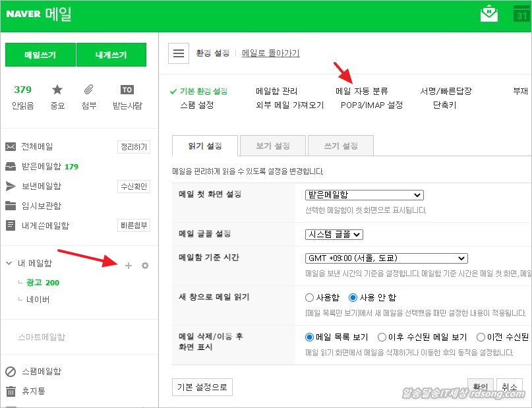The height and width of the screenshot is (408, 532).
Task: Select 사용 안 함 radio option
Action: (x=353, y=297)
